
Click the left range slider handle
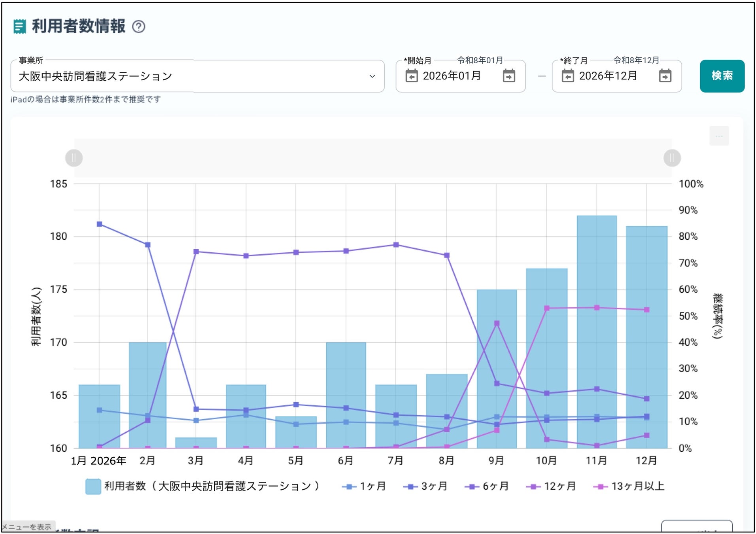click(74, 158)
